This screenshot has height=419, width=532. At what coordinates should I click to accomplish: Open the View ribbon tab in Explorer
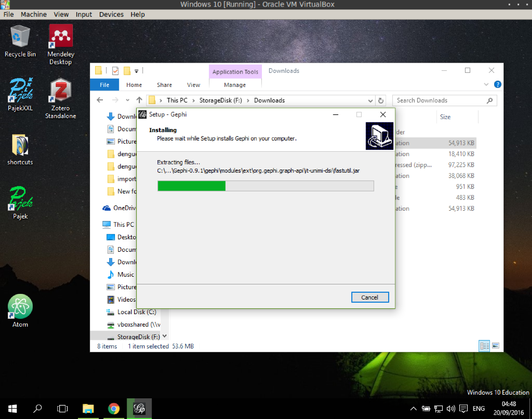click(x=193, y=85)
